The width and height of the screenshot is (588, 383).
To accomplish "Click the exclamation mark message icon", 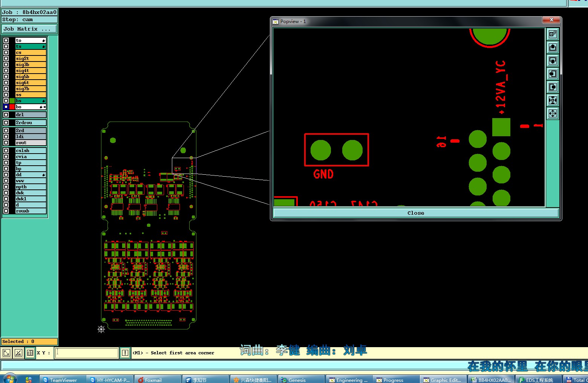I will tap(125, 353).
